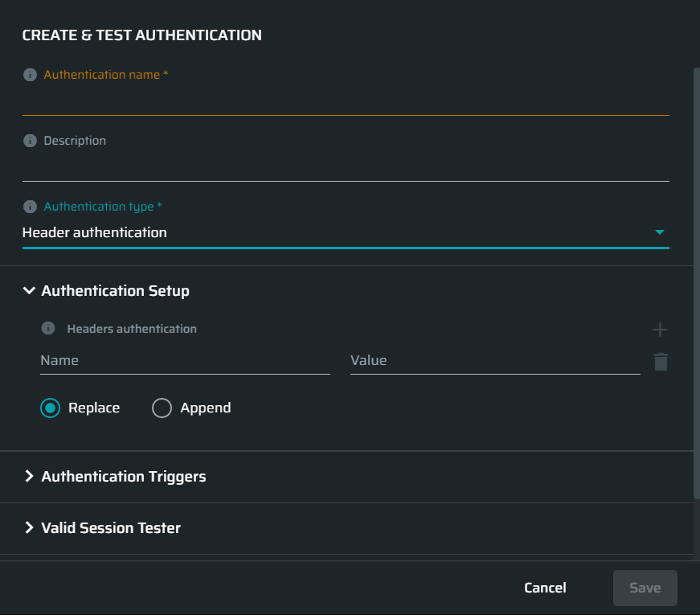Screen dimensions: 700x615
Task: Select the Append radio button
Action: click(162, 408)
